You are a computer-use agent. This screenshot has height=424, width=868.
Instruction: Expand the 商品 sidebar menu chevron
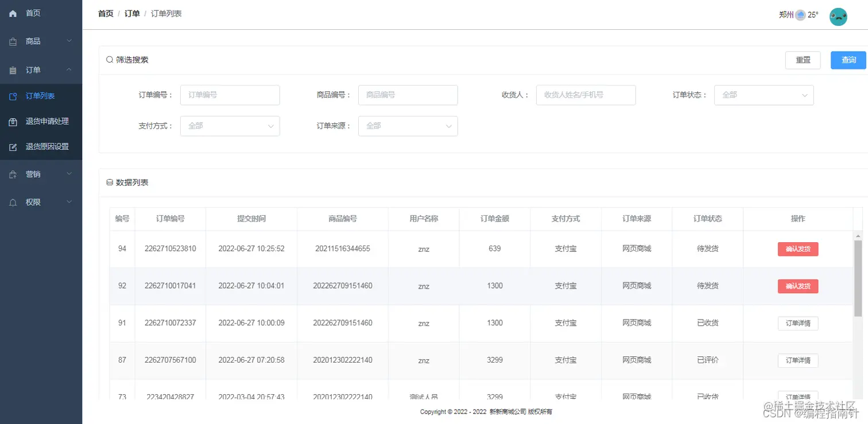point(69,41)
